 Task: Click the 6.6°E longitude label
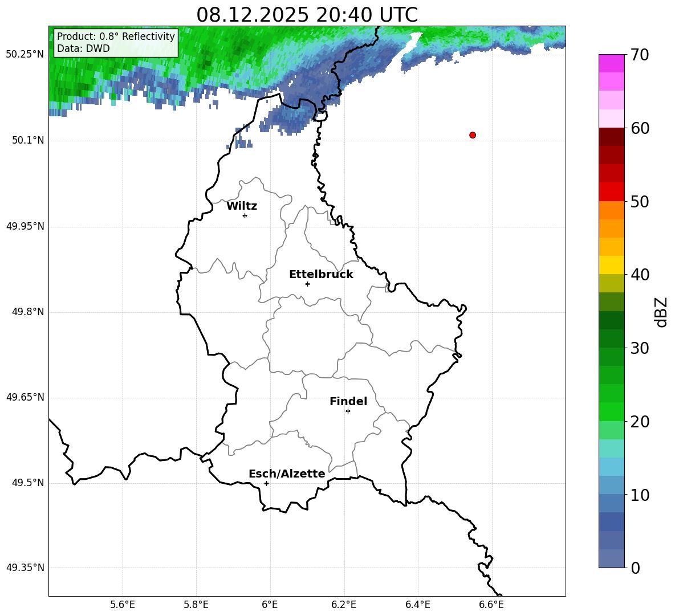pyautogui.click(x=491, y=605)
